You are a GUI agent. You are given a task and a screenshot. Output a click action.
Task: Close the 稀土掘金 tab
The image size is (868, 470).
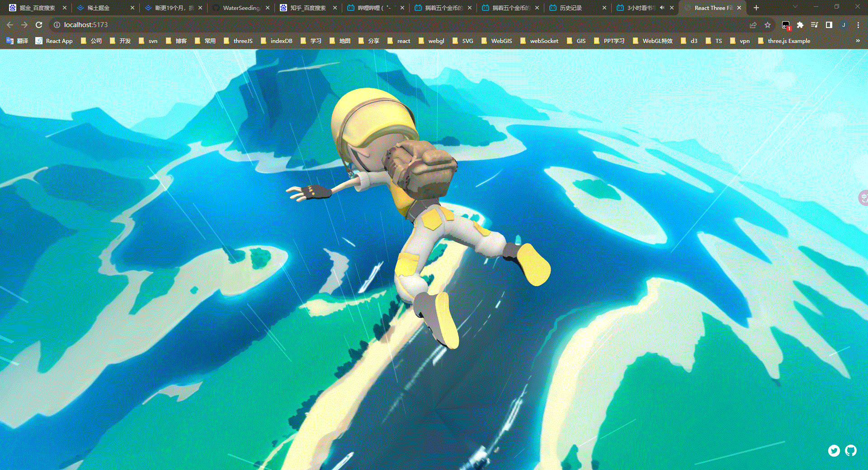point(132,8)
